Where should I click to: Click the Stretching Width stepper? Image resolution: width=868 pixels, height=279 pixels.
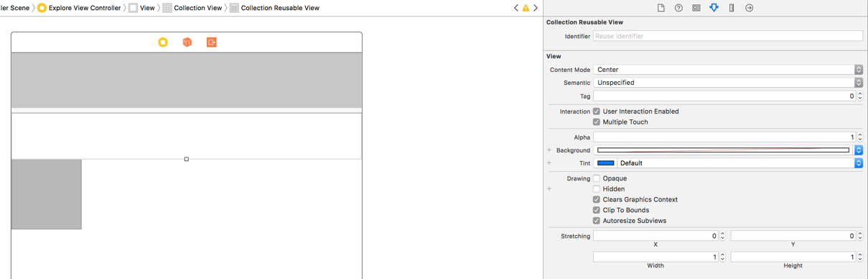(x=722, y=257)
